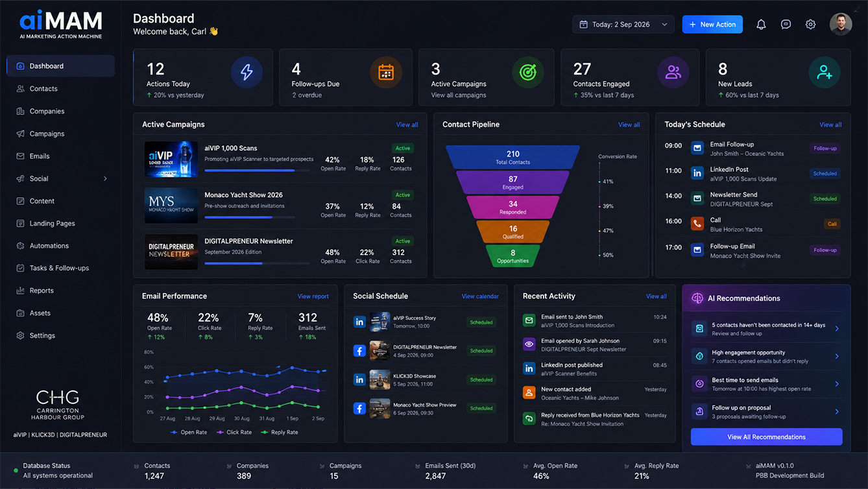Click View calendar in Social Schedule
The height and width of the screenshot is (489, 868).
pos(480,296)
